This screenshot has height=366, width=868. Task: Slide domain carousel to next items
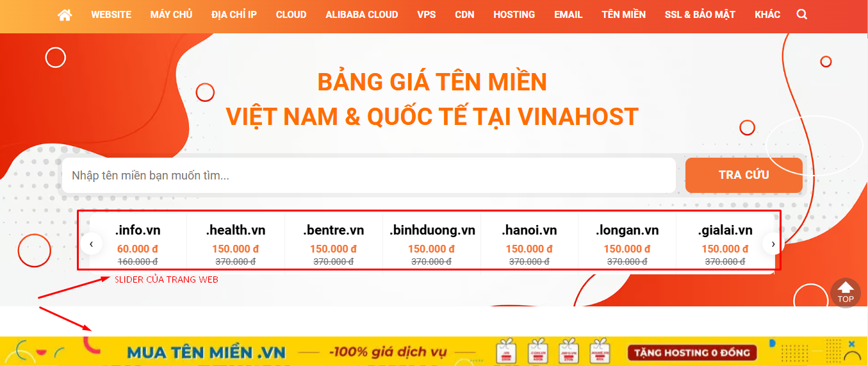click(x=773, y=244)
